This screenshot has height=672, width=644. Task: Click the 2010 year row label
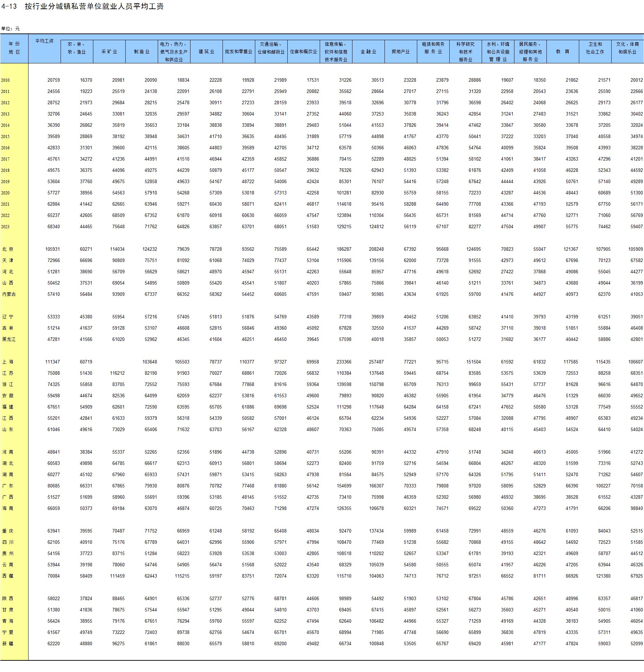(5, 80)
